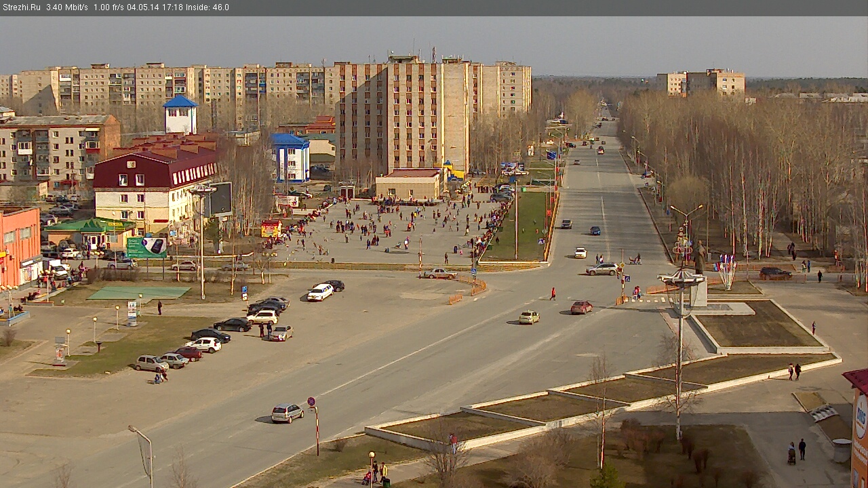The width and height of the screenshot is (868, 488).
Task: Click the Strezhi.Ru overlay label
Action: 22,7
